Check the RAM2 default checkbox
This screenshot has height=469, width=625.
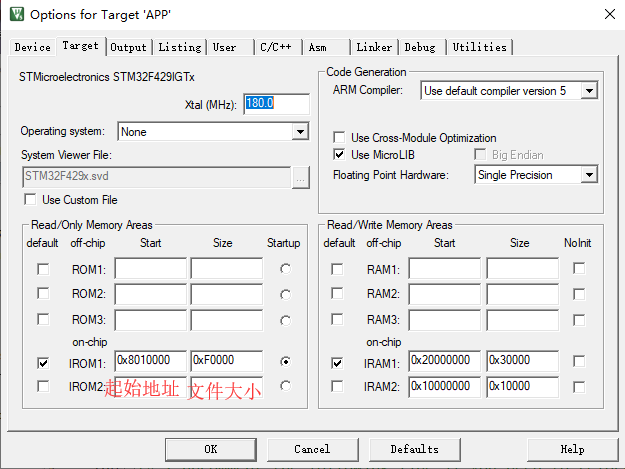pyautogui.click(x=337, y=294)
